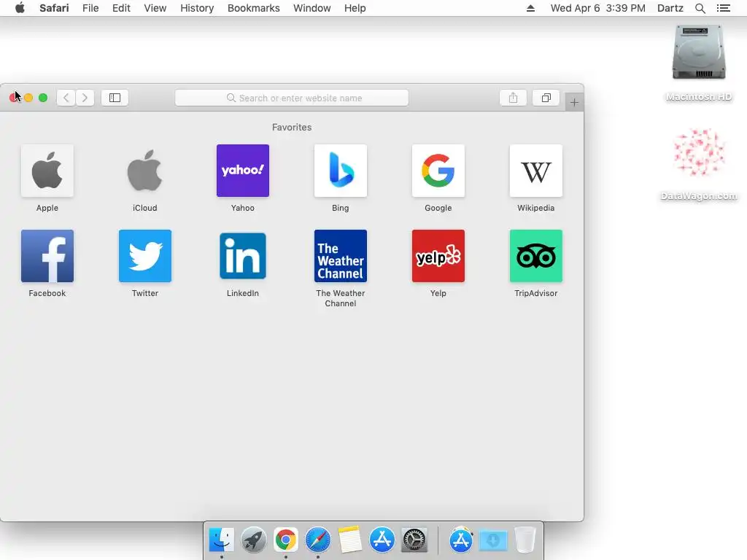Screen dimensions: 747x560
Task: Open the View menu
Action: tap(155, 8)
